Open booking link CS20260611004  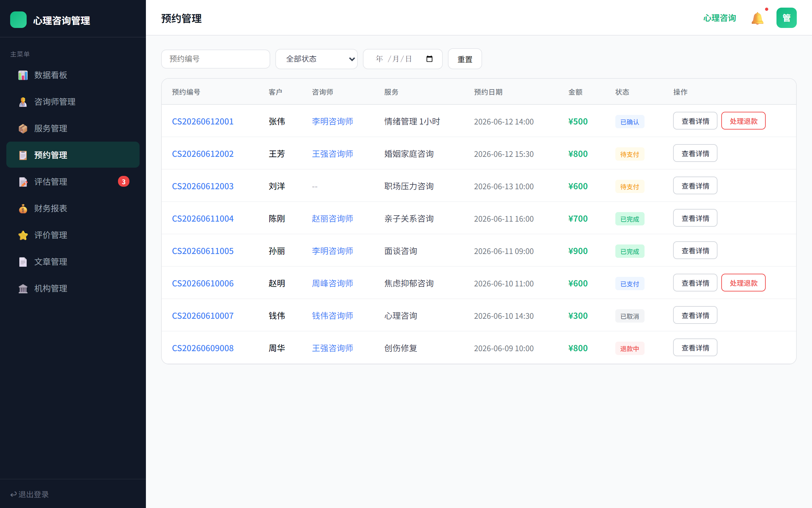203,219
